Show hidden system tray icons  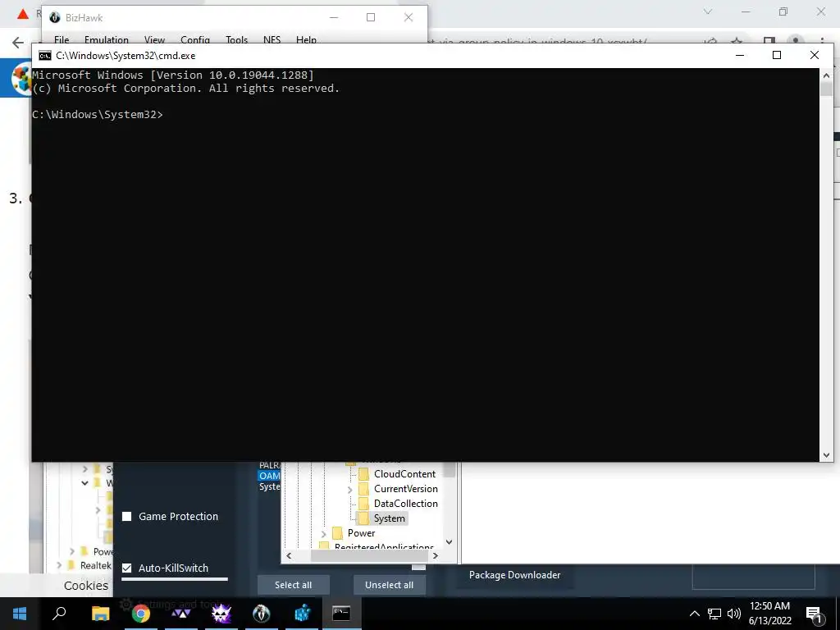(694, 614)
